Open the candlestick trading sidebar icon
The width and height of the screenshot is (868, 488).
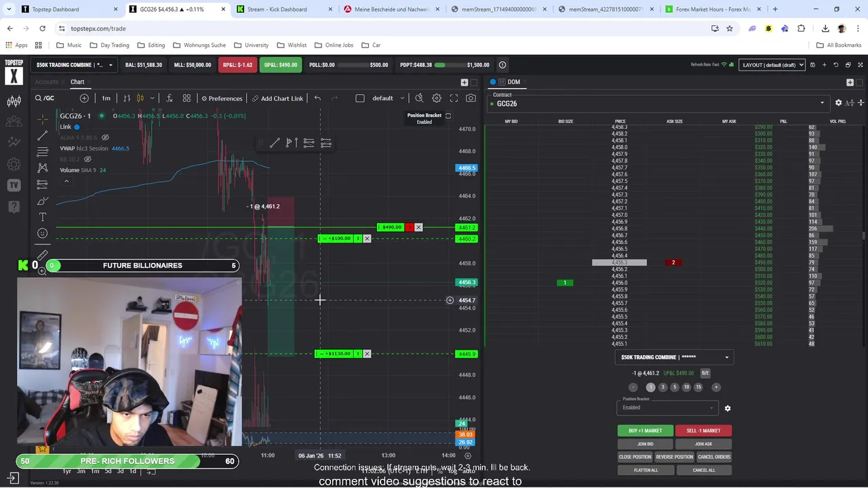coord(14,102)
